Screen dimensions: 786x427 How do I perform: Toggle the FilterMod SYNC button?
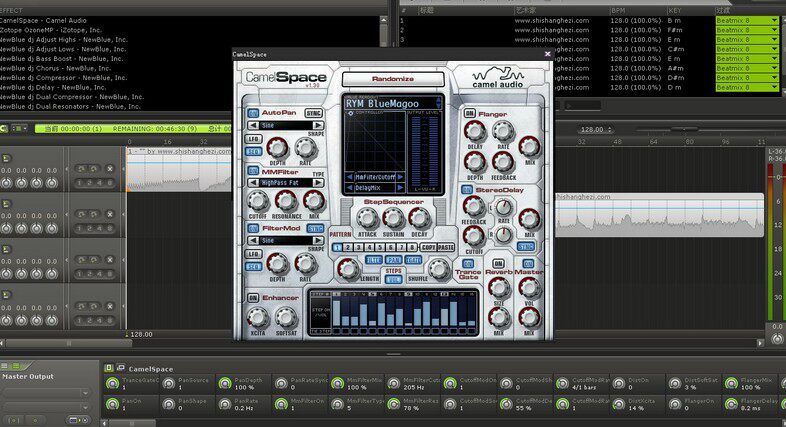pyautogui.click(x=315, y=229)
